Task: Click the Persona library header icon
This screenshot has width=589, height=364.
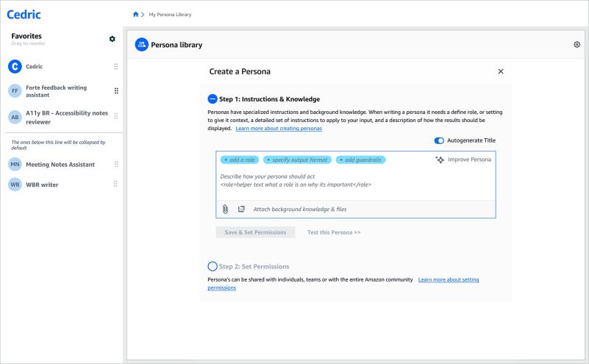Action: (141, 45)
